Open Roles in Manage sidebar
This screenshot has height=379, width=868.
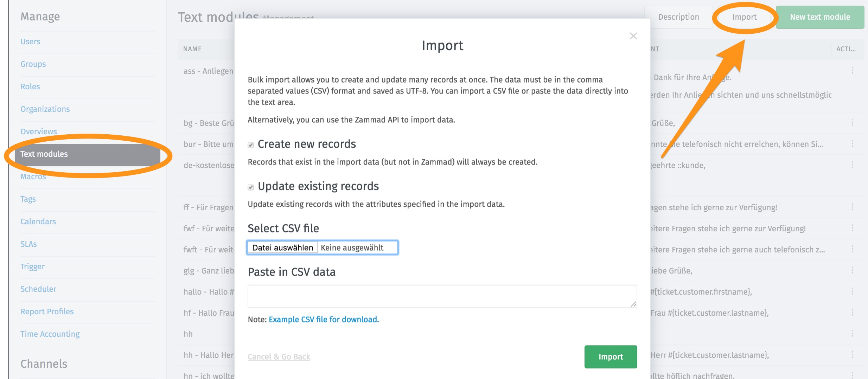point(30,86)
